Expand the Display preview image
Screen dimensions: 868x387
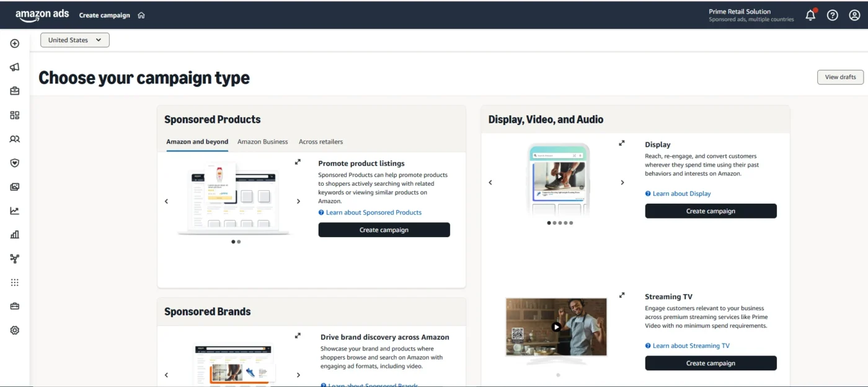622,143
